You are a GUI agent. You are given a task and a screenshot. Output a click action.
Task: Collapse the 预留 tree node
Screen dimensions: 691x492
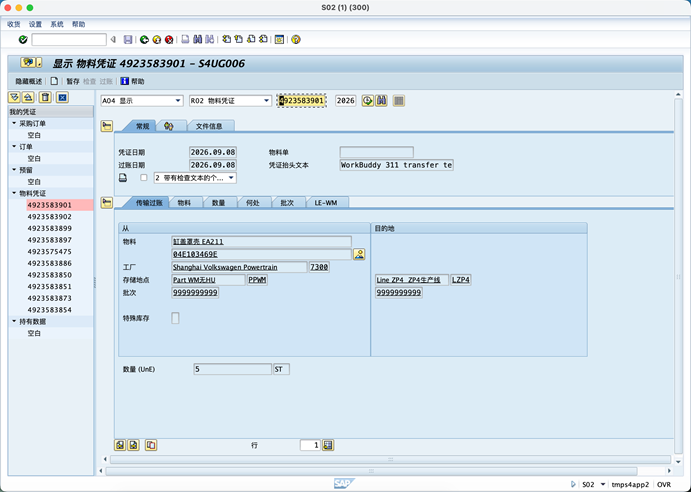14,170
